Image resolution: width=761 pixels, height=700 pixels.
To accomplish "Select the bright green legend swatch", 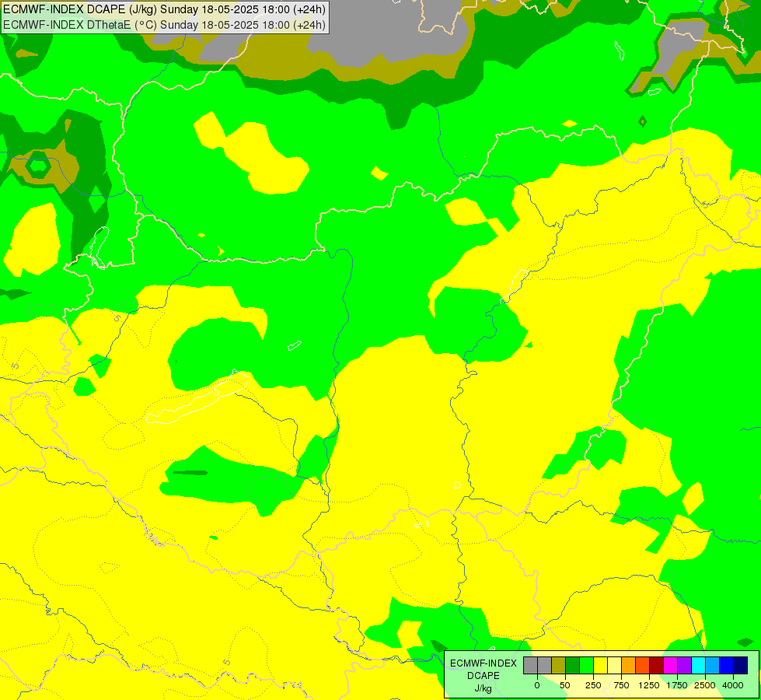I will pos(586,666).
